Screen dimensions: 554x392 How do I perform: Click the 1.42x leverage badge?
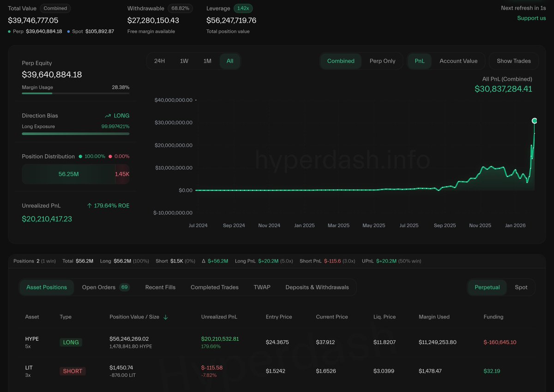(243, 8)
